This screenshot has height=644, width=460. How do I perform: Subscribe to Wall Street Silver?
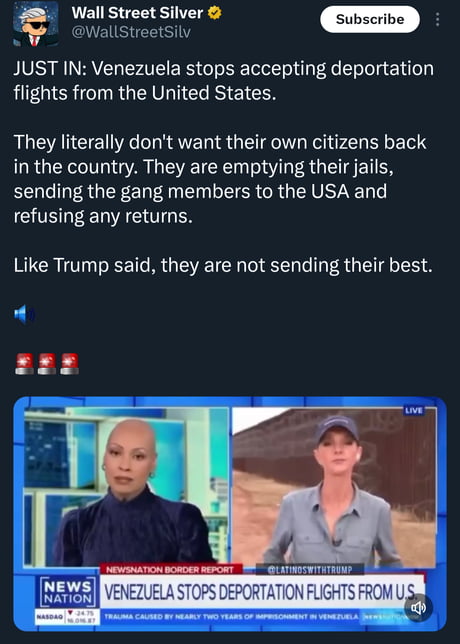tap(370, 19)
